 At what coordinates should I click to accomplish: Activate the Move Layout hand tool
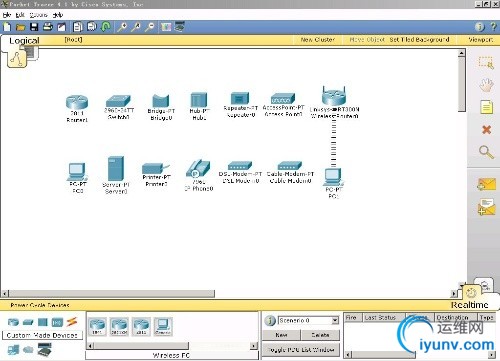pyautogui.click(x=486, y=84)
